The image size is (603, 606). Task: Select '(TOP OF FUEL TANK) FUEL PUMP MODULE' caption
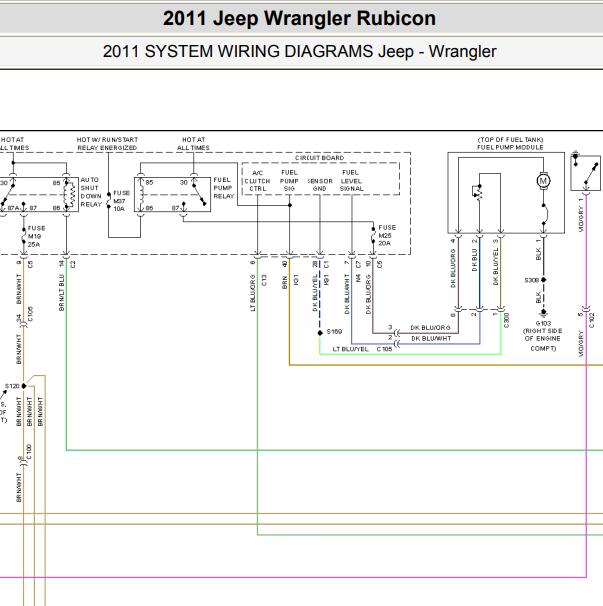tap(510, 143)
